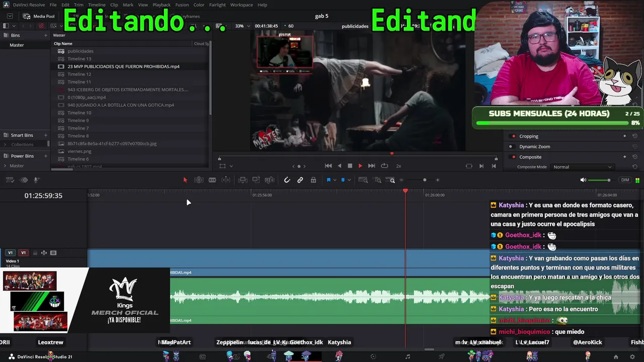Toggle Cropping enable switch
Image resolution: width=644 pixels, height=362 pixels.
click(513, 136)
